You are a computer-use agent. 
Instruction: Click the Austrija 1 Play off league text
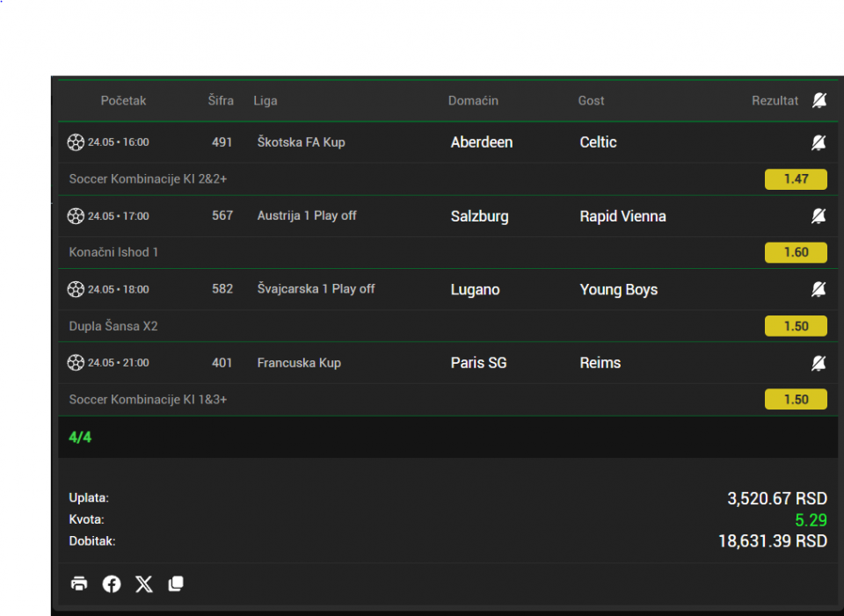(307, 216)
